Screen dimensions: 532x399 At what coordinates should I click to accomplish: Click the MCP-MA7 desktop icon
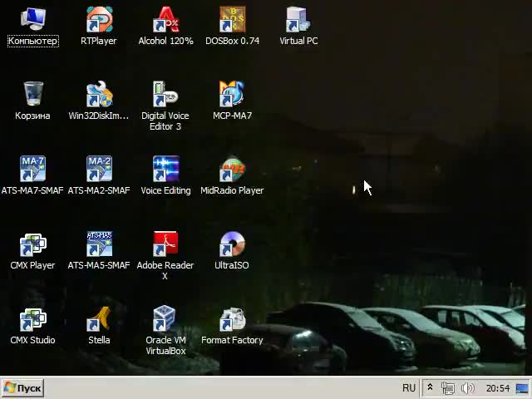click(232, 96)
